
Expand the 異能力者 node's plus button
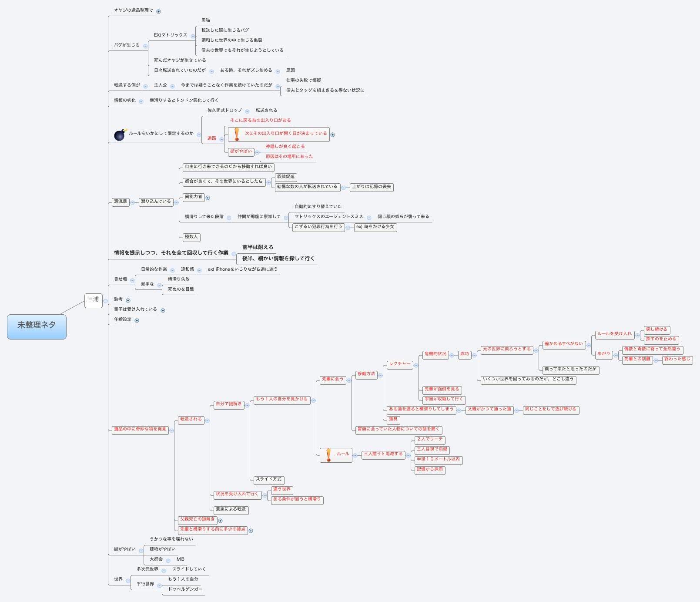[208, 197]
